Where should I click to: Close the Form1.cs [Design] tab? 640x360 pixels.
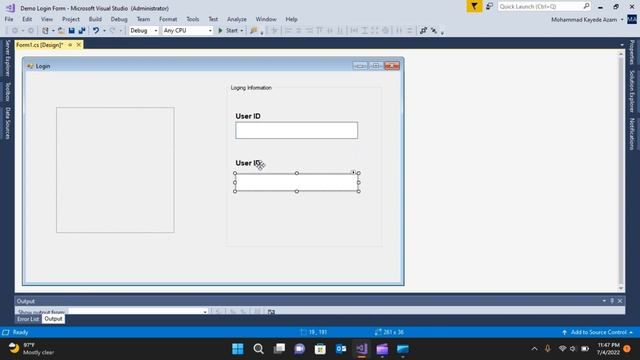(79, 45)
